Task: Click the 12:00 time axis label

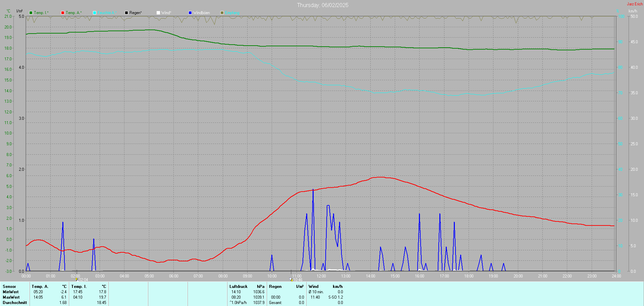Action: pyautogui.click(x=321, y=276)
